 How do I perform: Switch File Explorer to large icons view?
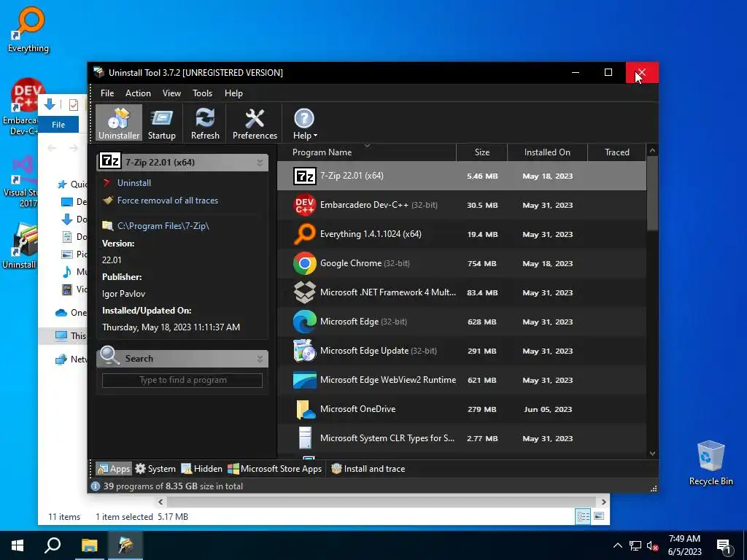coord(599,516)
